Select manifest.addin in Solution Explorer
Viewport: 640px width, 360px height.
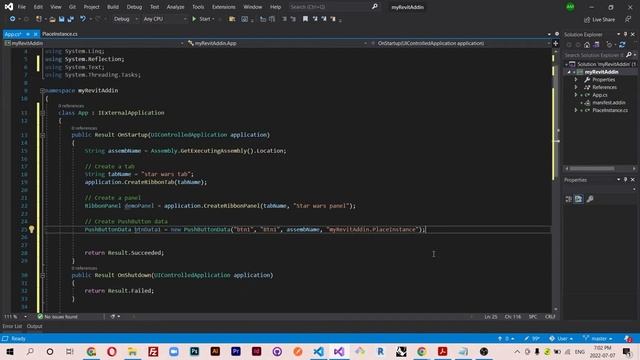pyautogui.click(x=609, y=103)
